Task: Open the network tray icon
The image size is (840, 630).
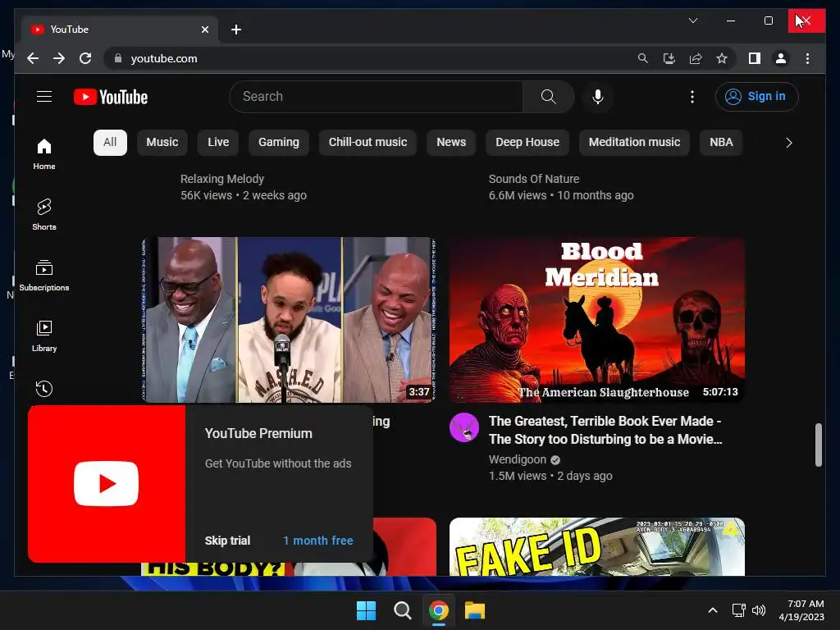Action: (739, 610)
